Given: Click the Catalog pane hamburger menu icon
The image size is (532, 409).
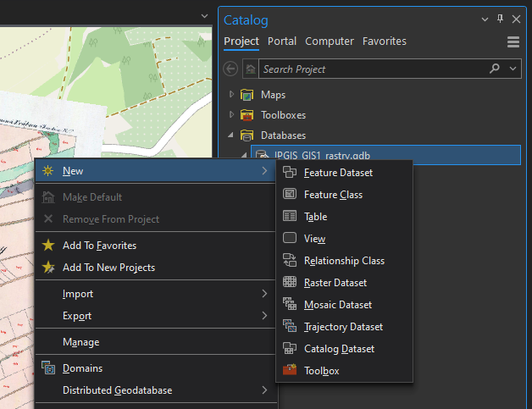Looking at the screenshot, I should [x=513, y=41].
